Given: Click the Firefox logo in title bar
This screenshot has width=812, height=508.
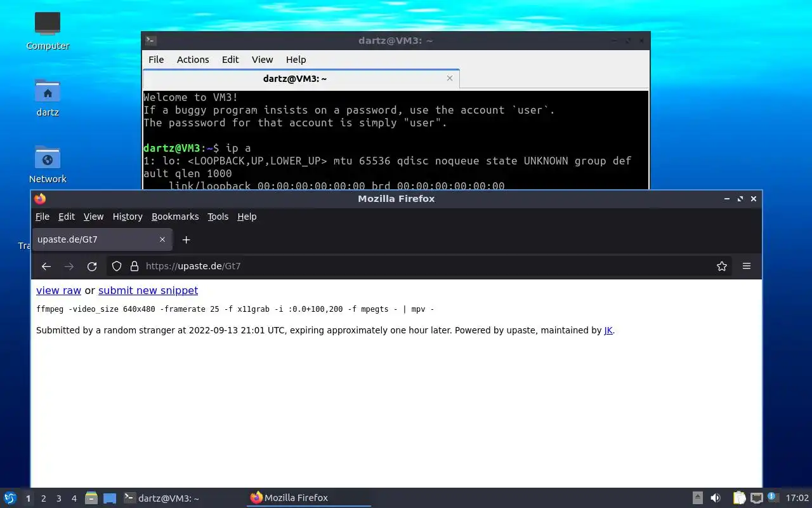Looking at the screenshot, I should pyautogui.click(x=40, y=199).
